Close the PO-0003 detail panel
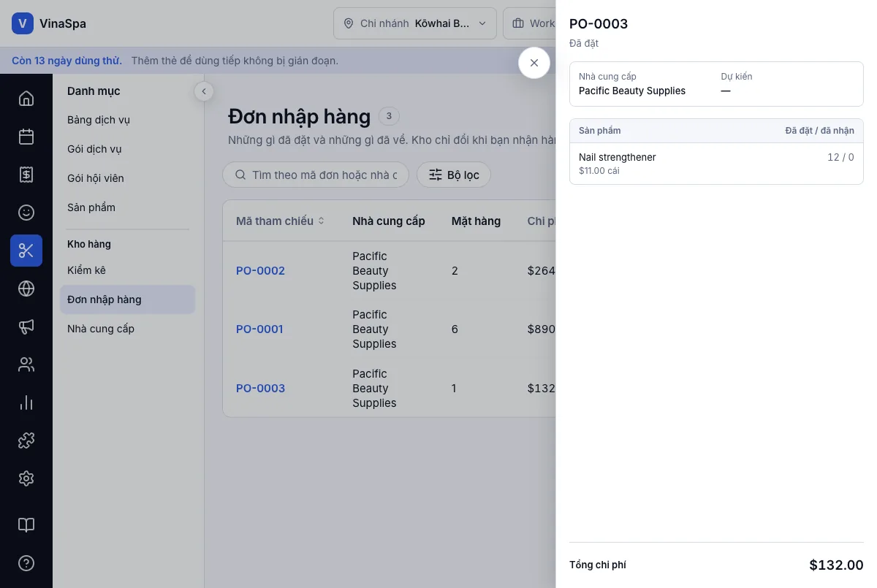The width and height of the screenshot is (877, 588). [x=534, y=63]
